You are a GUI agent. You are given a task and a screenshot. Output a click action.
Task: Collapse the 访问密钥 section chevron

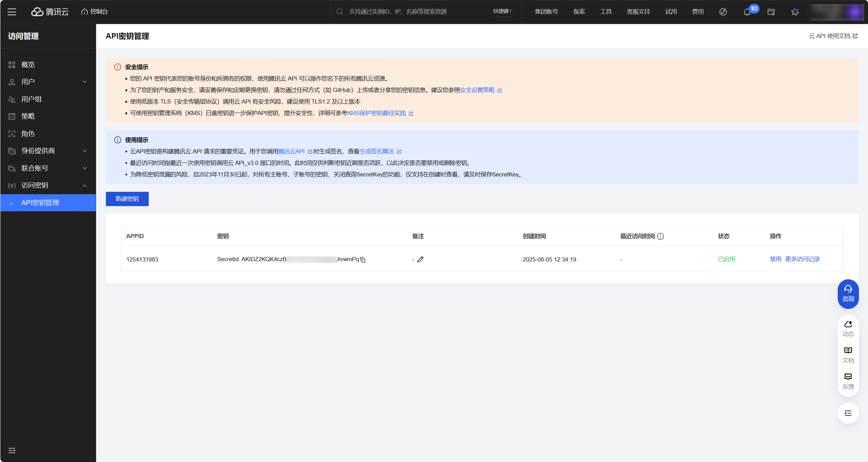pos(85,185)
